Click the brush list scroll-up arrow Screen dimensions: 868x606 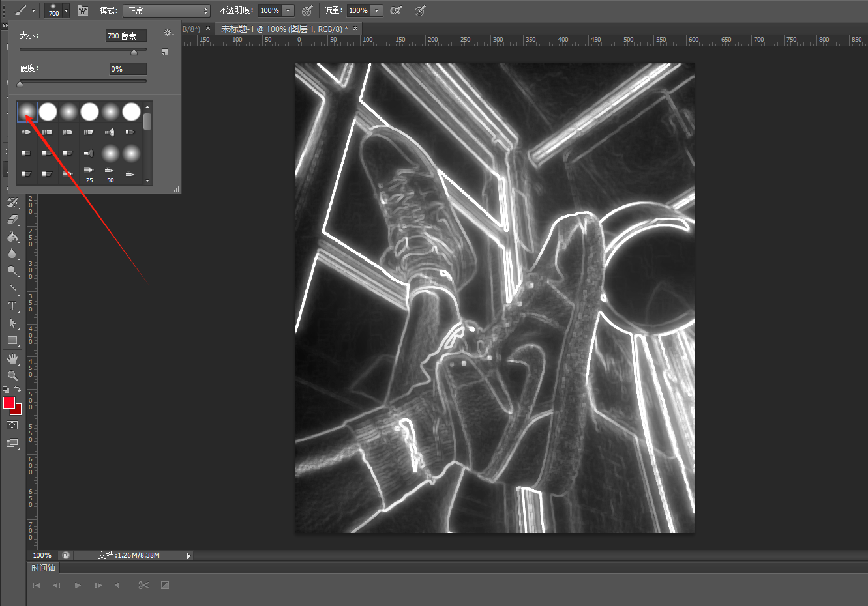tap(147, 106)
